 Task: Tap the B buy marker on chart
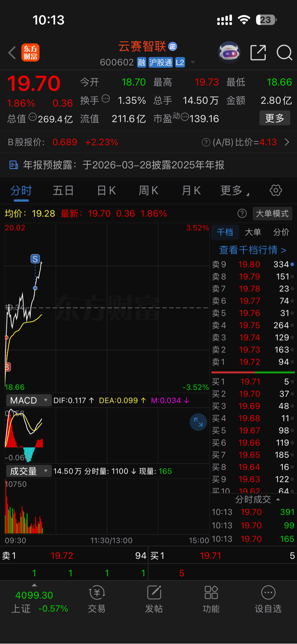tap(7, 367)
